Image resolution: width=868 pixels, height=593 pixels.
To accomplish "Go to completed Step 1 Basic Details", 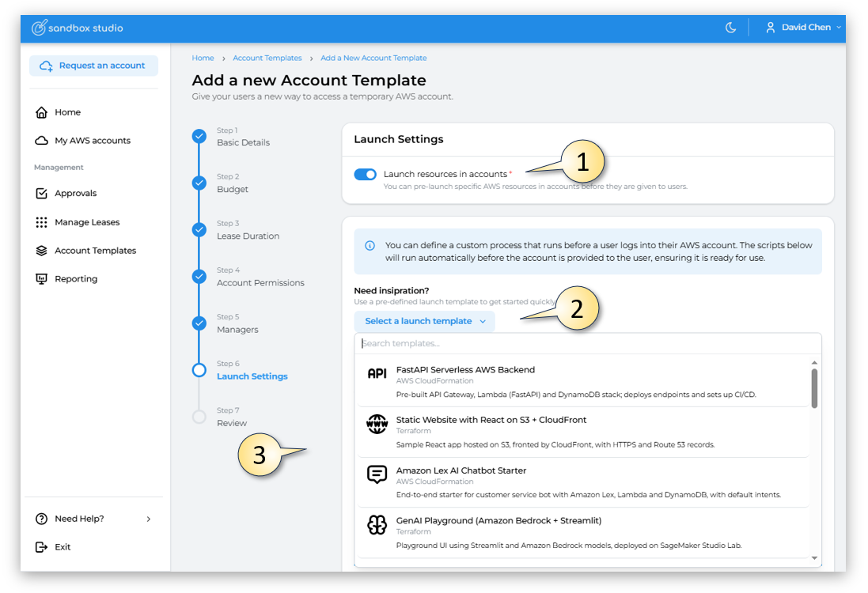I will click(199, 137).
